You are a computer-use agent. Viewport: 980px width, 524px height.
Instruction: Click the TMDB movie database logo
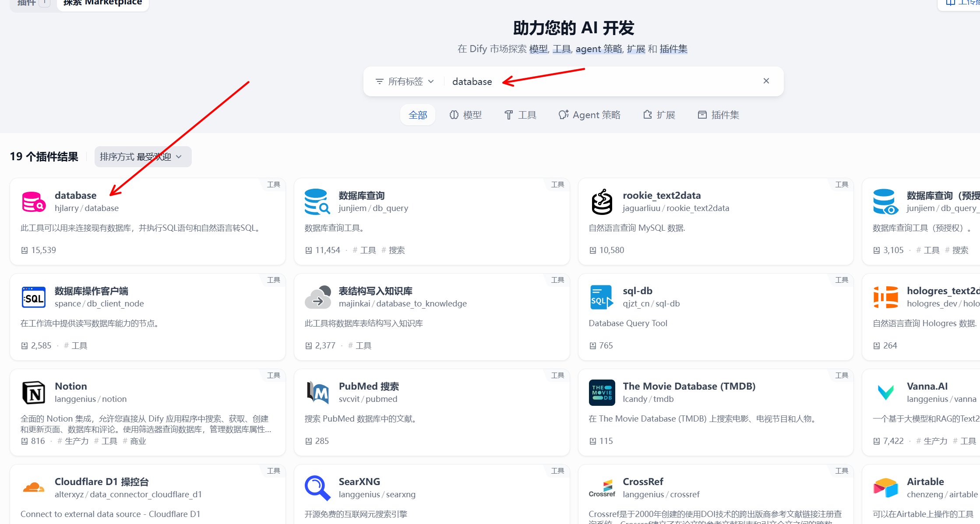pyautogui.click(x=602, y=393)
